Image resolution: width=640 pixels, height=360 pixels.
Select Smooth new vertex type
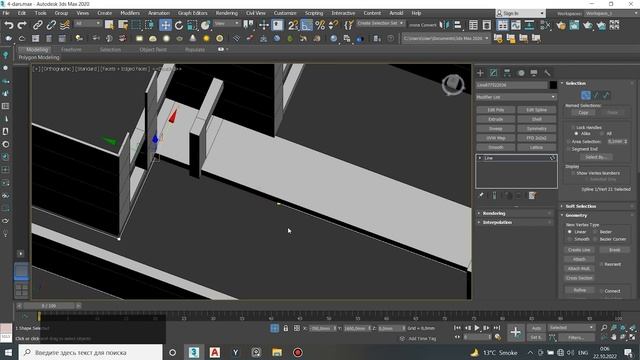point(569,239)
